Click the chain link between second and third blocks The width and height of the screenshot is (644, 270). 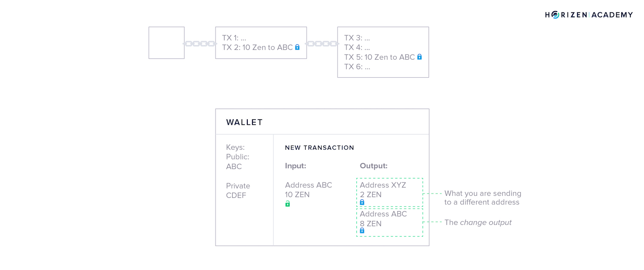(x=322, y=44)
